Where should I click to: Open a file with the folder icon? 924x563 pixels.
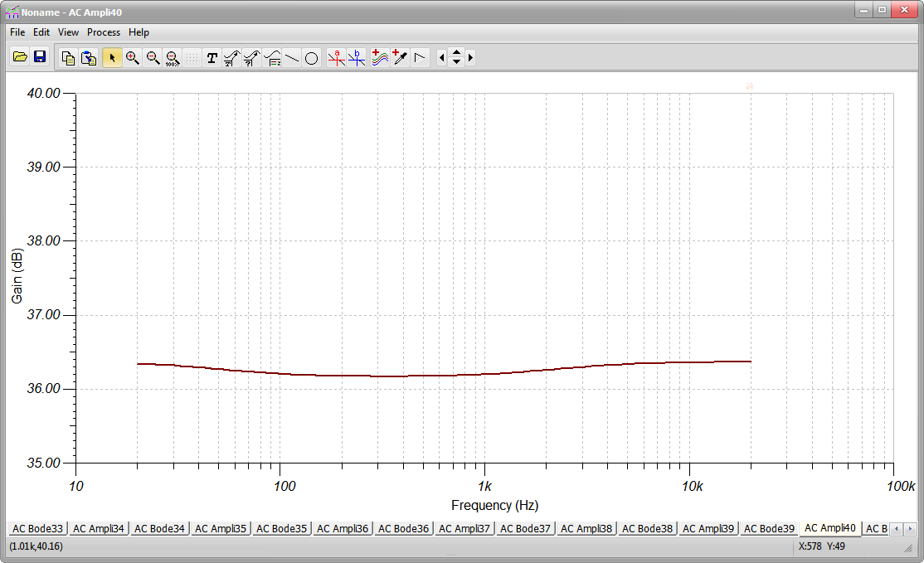pyautogui.click(x=20, y=57)
